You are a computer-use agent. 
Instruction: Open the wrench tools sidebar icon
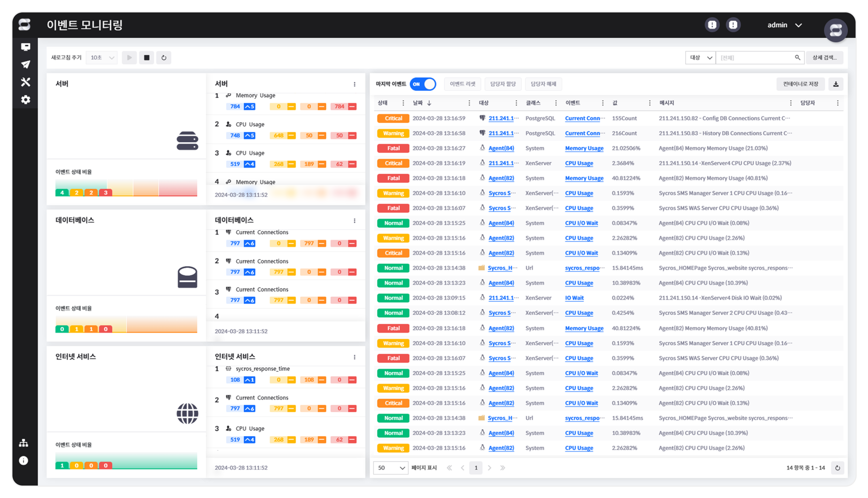25,82
